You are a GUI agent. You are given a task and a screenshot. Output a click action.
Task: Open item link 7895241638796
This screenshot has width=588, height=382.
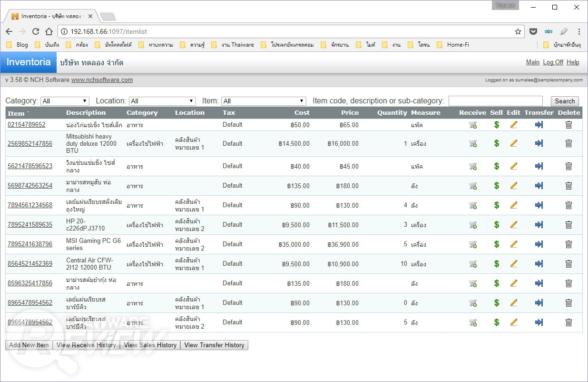point(30,244)
